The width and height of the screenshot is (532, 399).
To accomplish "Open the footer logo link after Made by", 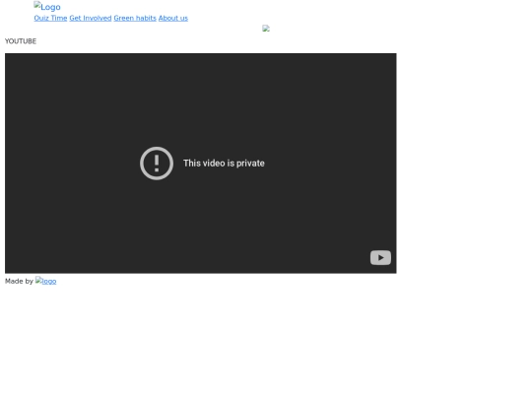I will pos(45,281).
